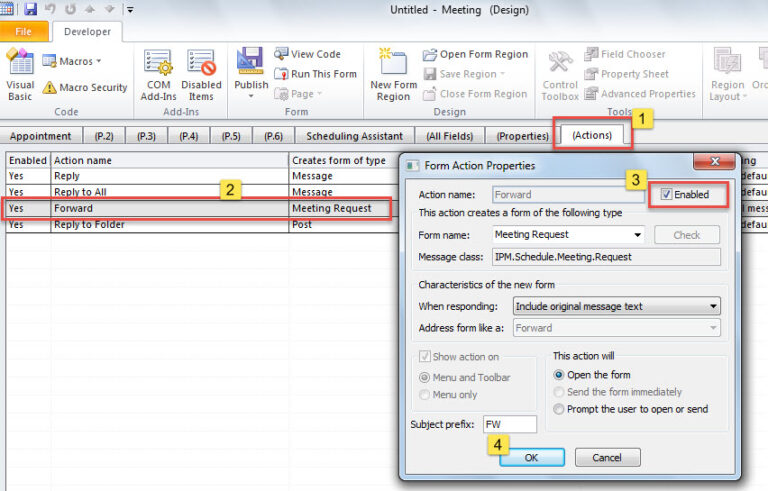768x491 pixels.
Task: Open Advanced Properties
Action: tap(640, 94)
